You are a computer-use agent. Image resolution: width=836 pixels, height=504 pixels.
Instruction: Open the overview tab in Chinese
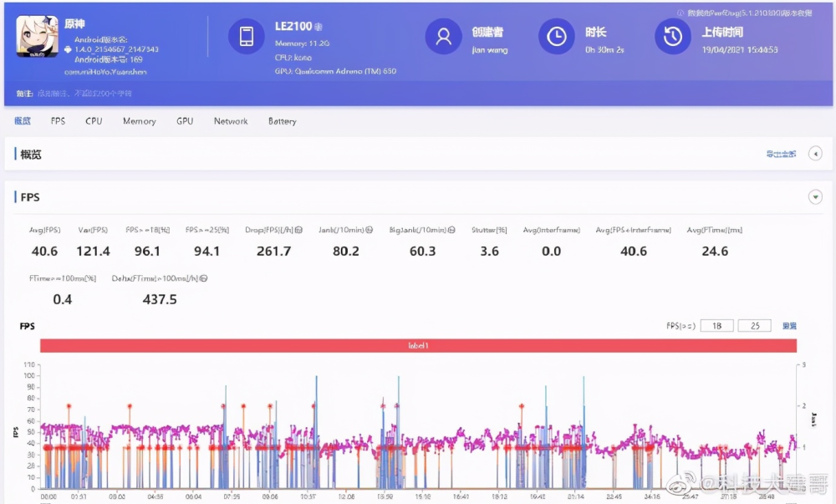pos(23,121)
